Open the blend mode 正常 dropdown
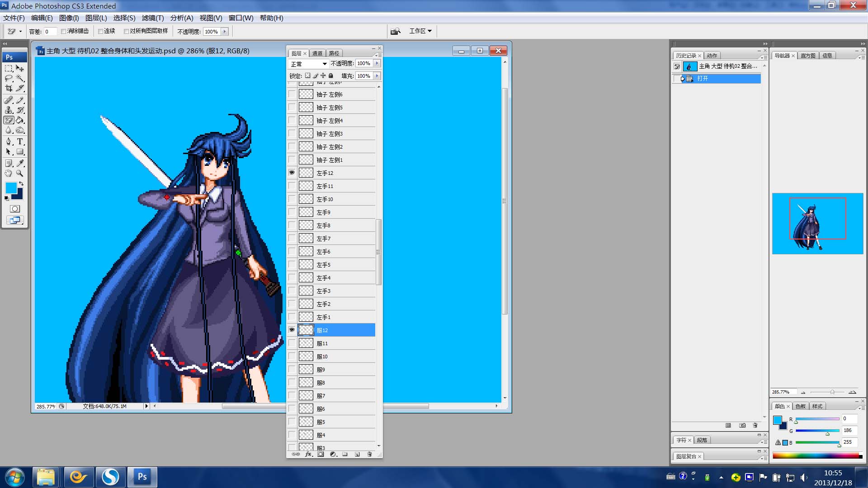The width and height of the screenshot is (868, 488). pos(308,64)
